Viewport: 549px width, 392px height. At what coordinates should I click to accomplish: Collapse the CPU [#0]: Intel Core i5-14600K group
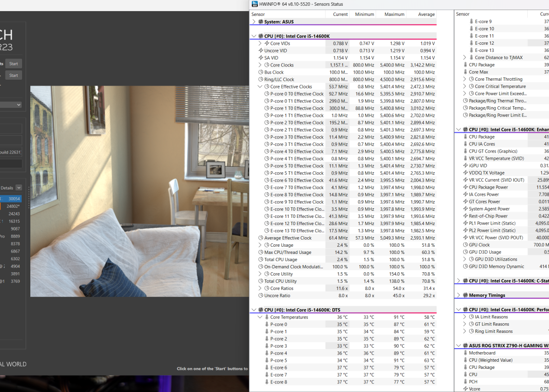pos(254,36)
